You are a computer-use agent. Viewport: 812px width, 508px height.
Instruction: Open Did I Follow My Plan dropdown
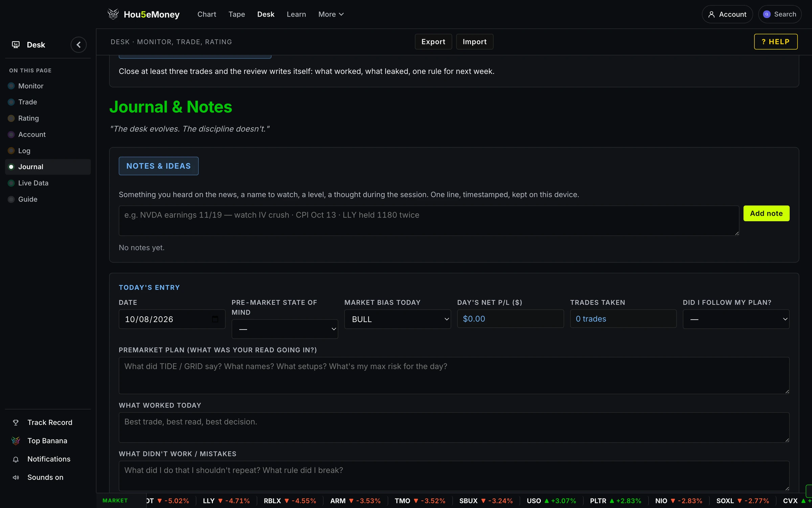coord(736,319)
